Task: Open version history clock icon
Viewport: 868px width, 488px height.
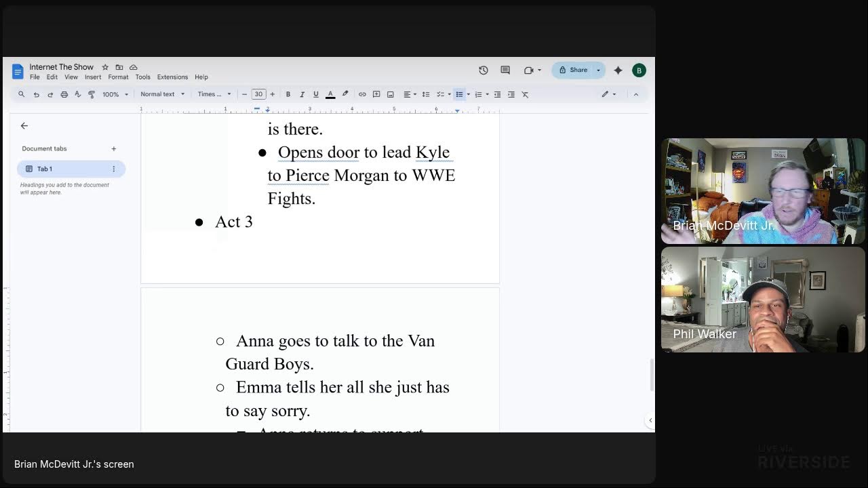Action: (x=484, y=70)
